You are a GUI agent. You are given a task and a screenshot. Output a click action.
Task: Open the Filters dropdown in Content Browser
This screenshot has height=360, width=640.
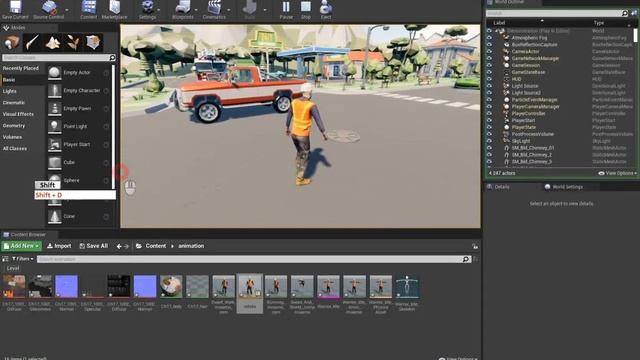(x=22, y=259)
